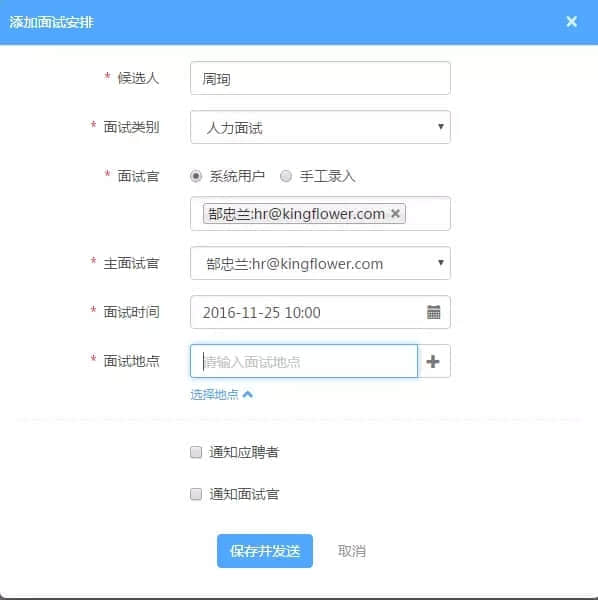Close the 添加面试安排 dialog with X icon
The width and height of the screenshot is (598, 600).
pyautogui.click(x=571, y=22)
